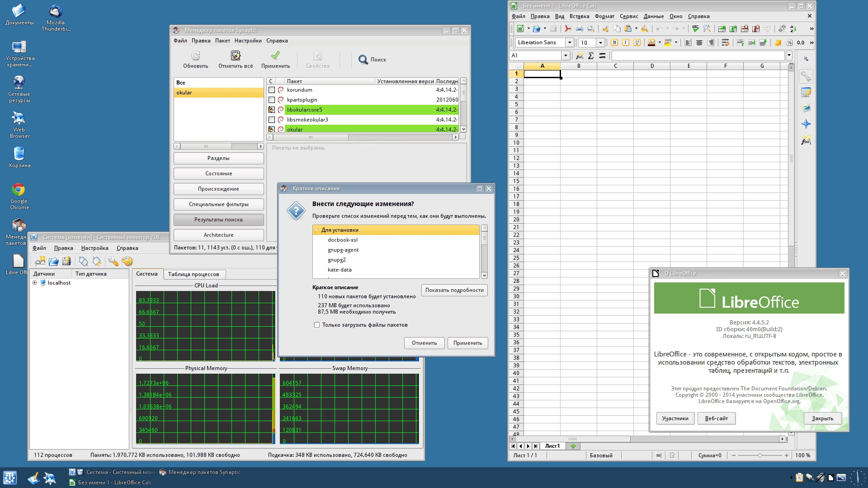Click the Sort ascending A-Z icon
Viewport: 868px width, 488px height.
pos(793,28)
